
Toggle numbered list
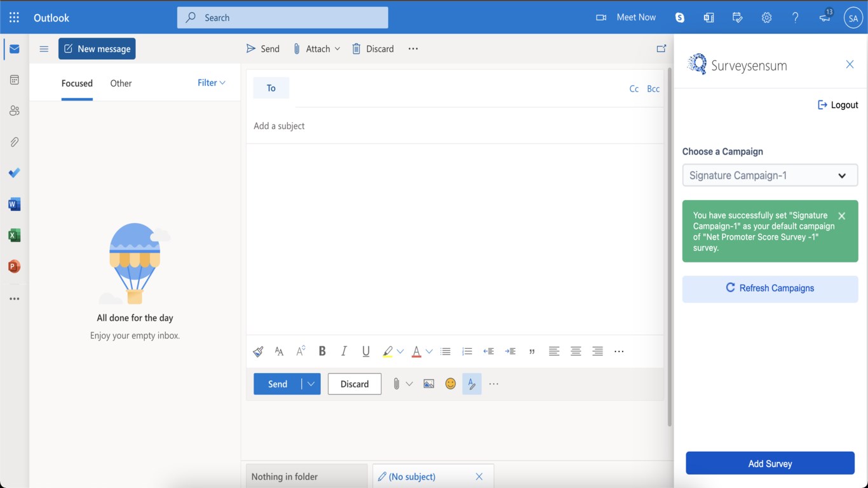467,351
